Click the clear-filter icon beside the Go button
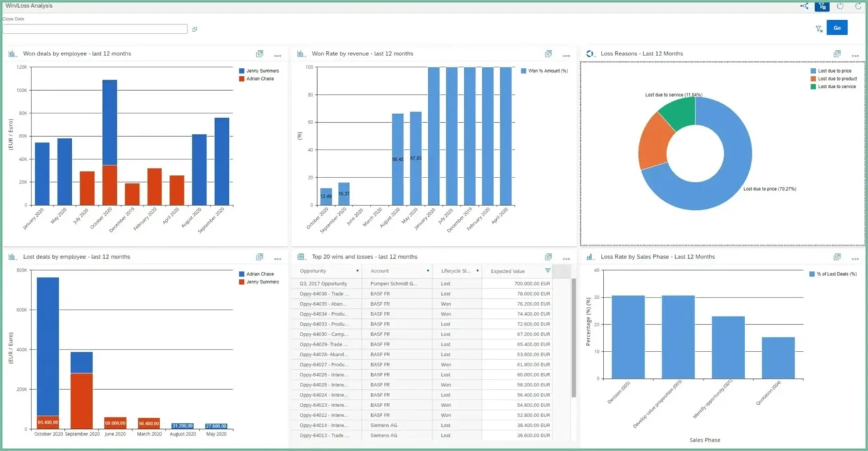This screenshot has height=451, width=868. click(818, 28)
